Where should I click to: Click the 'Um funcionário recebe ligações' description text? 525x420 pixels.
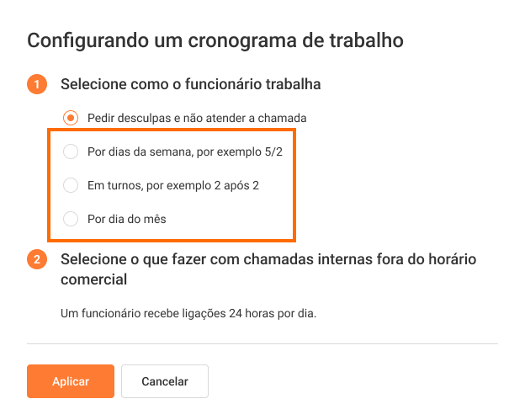pyautogui.click(x=151, y=314)
